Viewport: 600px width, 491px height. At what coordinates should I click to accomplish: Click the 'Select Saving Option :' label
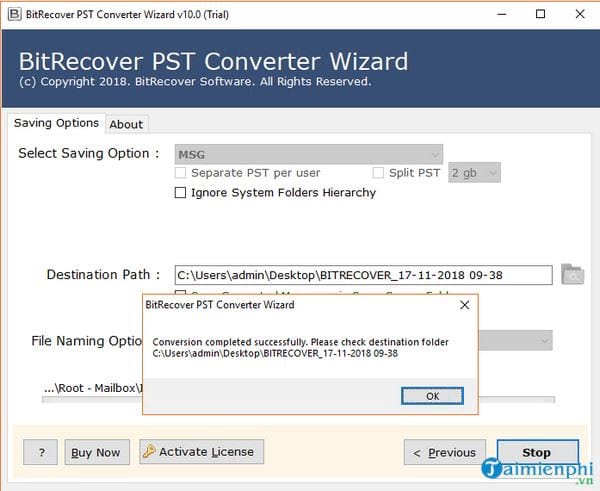(89, 153)
